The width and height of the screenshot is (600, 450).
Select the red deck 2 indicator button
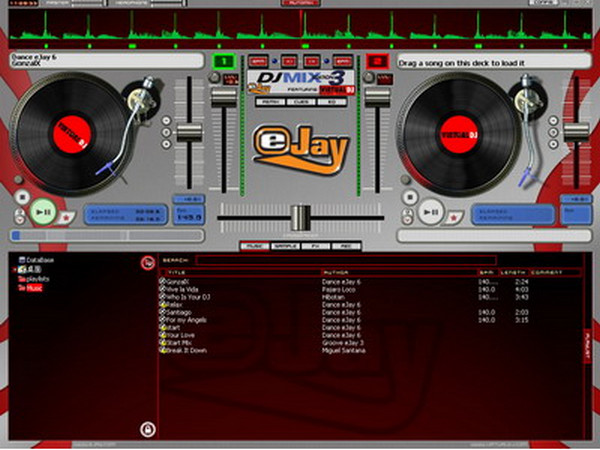click(378, 61)
